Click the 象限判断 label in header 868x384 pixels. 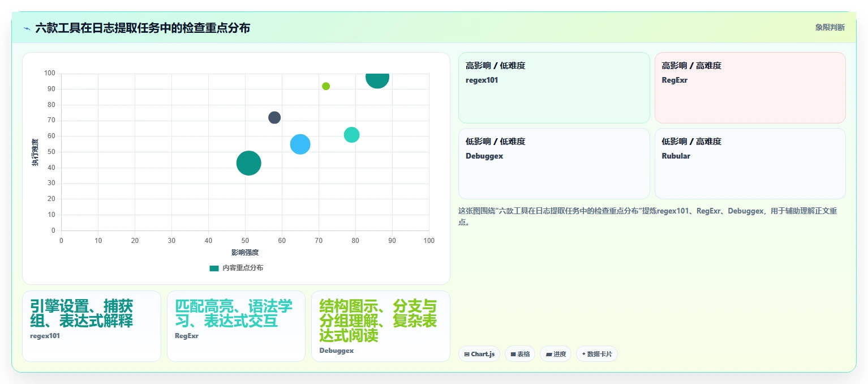tap(830, 27)
